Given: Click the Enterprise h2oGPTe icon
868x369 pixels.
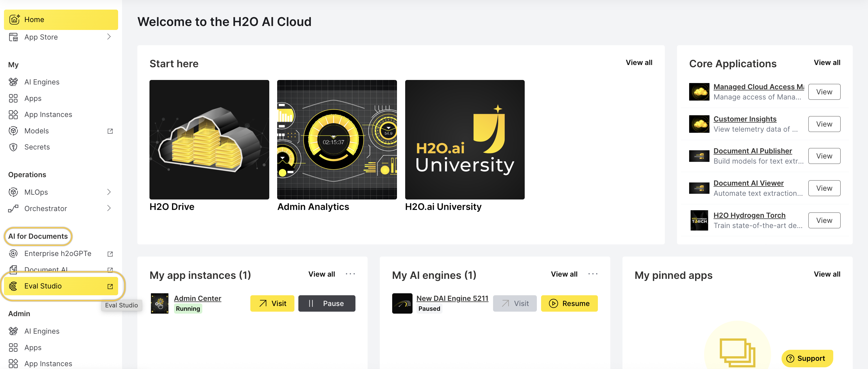Looking at the screenshot, I should [13, 253].
